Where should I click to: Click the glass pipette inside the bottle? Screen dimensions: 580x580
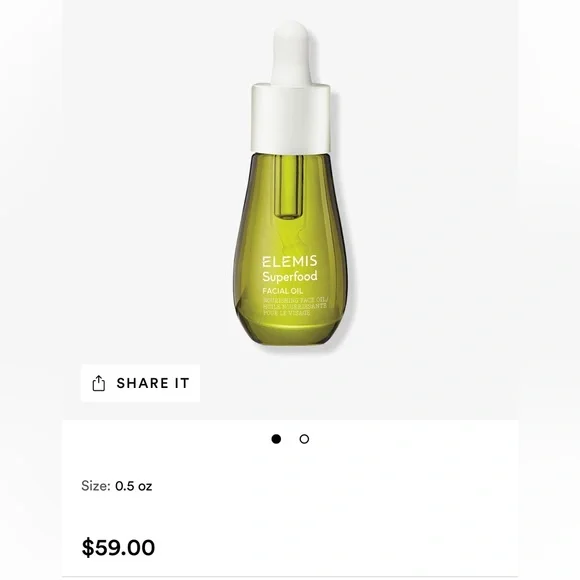289,186
